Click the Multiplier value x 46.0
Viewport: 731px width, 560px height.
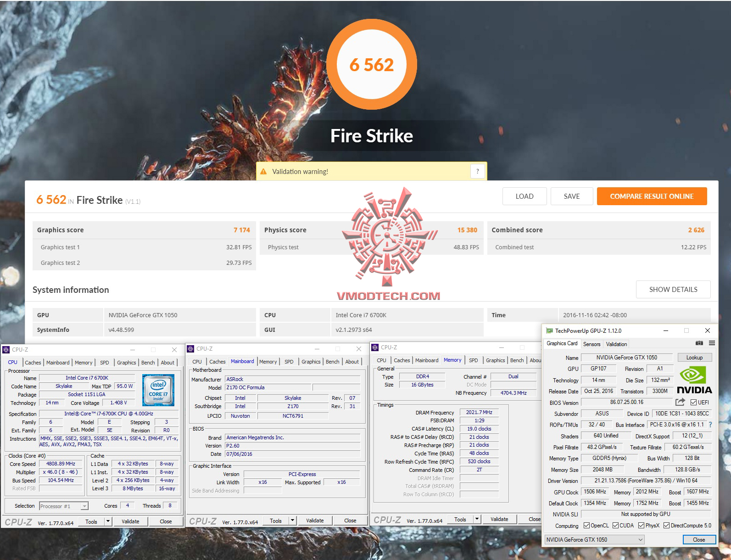(61, 472)
